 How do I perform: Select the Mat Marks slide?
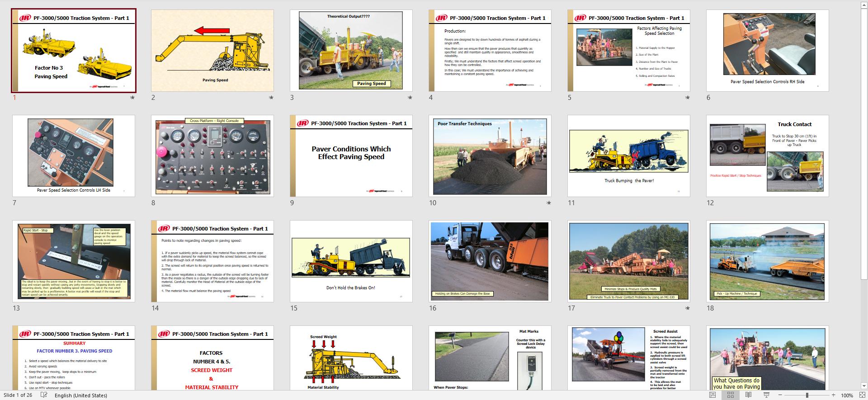[x=490, y=358]
